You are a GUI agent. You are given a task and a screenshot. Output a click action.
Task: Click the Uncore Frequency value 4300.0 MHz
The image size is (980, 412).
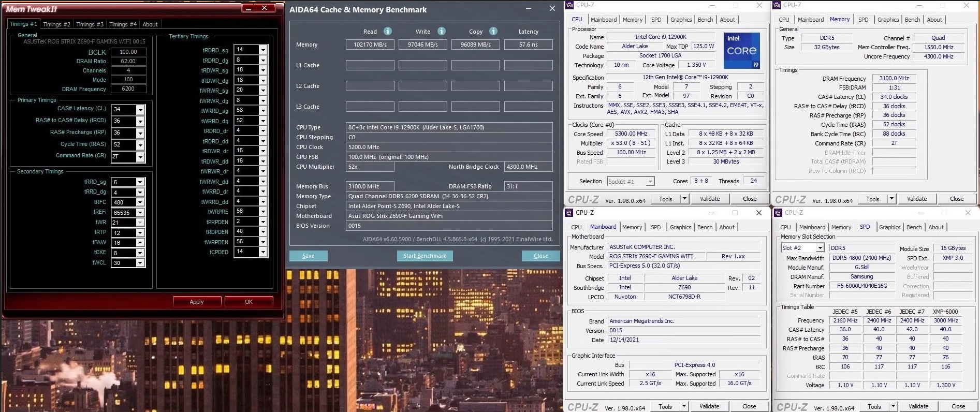coord(939,56)
